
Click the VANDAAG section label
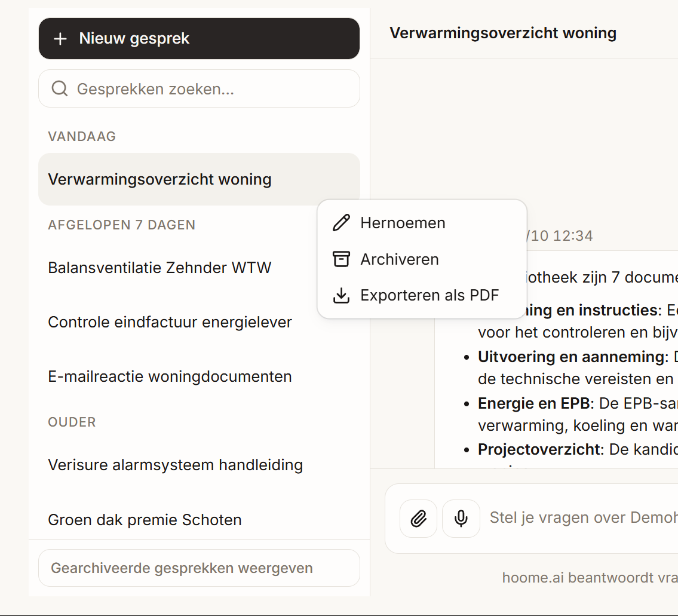[82, 136]
